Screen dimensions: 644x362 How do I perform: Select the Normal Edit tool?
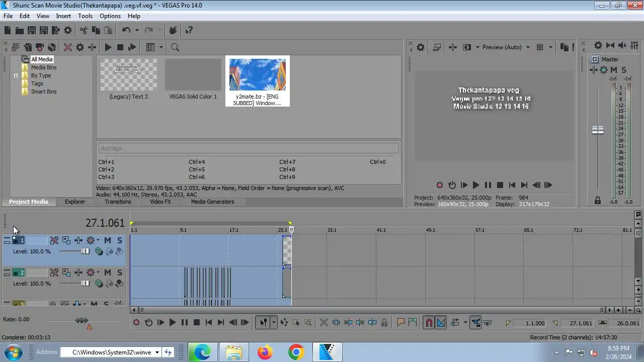(x=263, y=323)
